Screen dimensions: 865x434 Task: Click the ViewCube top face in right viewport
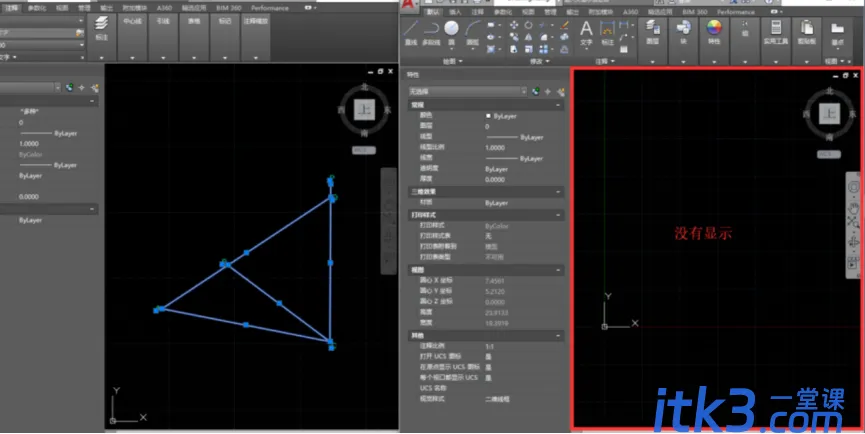pos(828,113)
